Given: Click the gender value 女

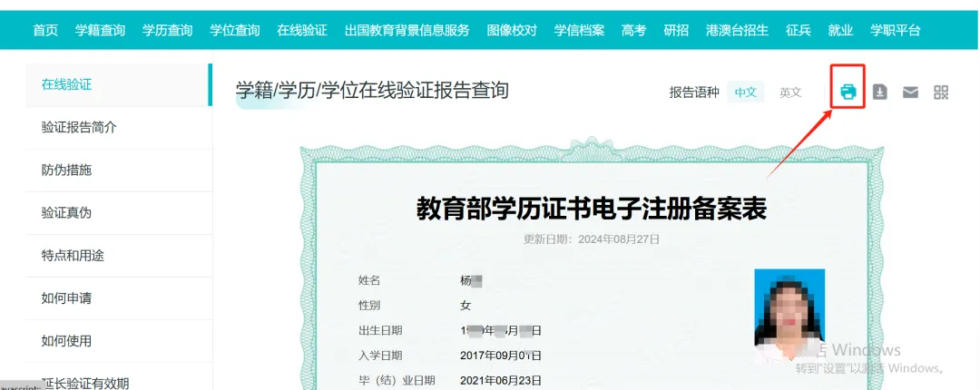Looking at the screenshot, I should (465, 306).
